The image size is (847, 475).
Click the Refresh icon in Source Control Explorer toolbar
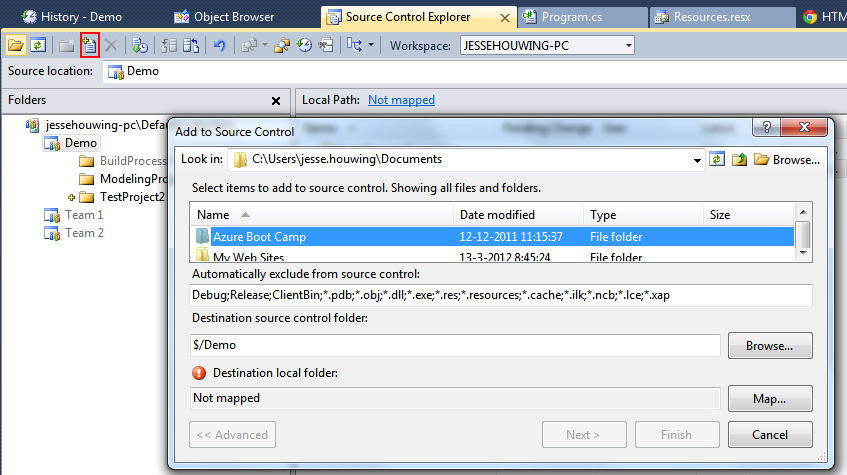[38, 45]
